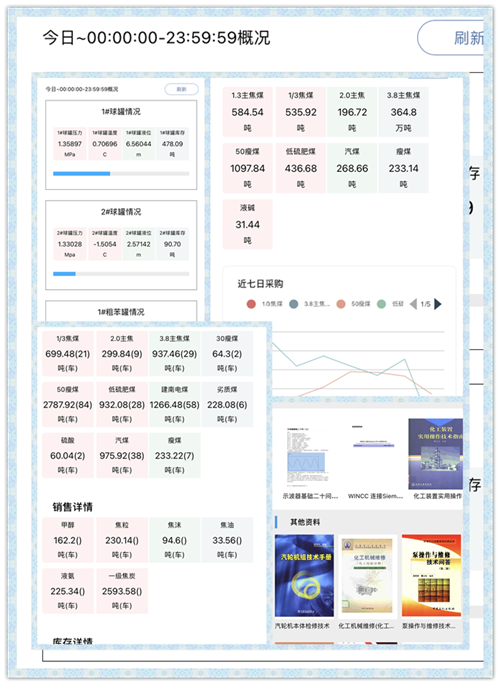500x685 pixels.
Task: Tap the 焦油 33.56() sales card
Action: pyautogui.click(x=227, y=540)
